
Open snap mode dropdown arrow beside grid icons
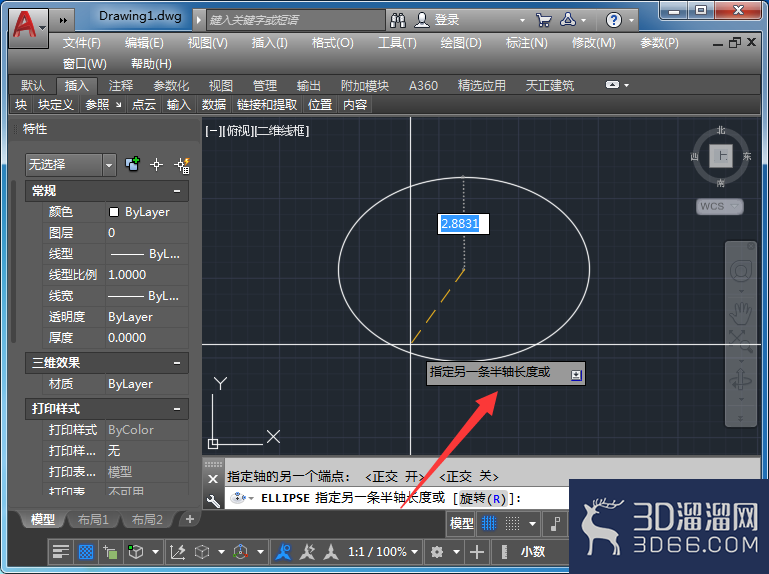pos(533,523)
